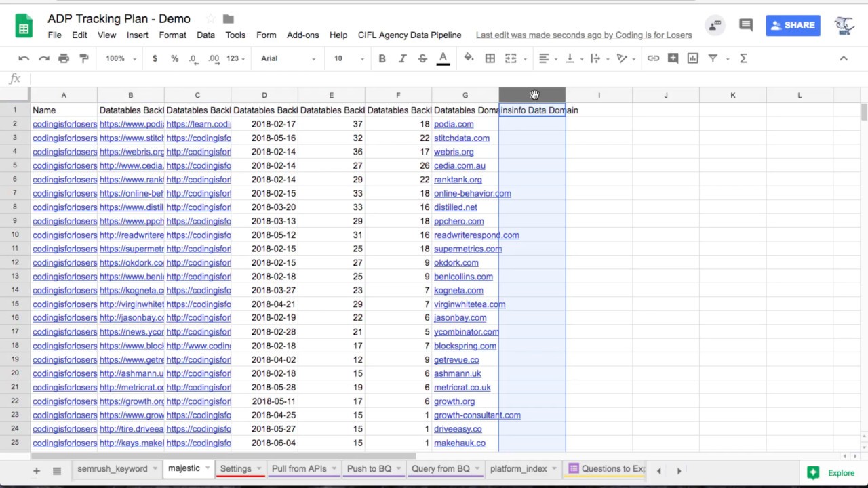Open the Format menu
868x488 pixels.
pyautogui.click(x=172, y=35)
